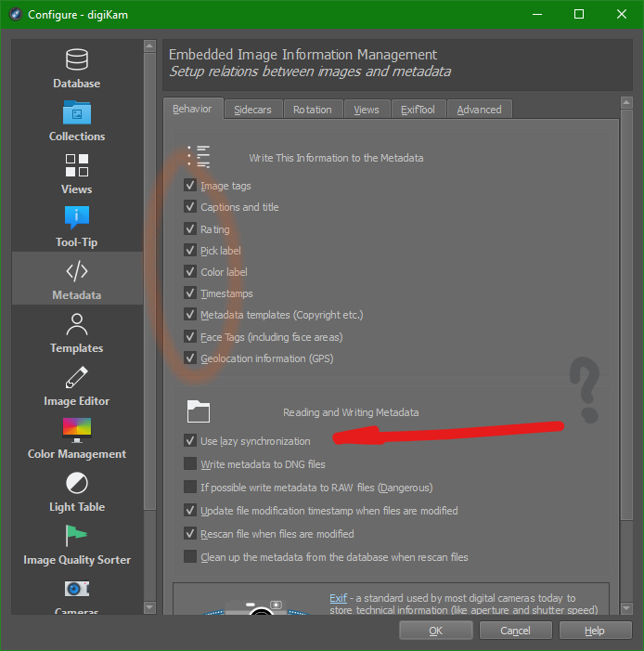Enable Write metadata to DNG files
This screenshot has height=651, width=644.
(x=190, y=464)
